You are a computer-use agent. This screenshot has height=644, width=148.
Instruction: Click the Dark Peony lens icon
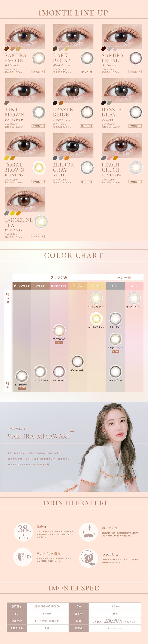tap(87, 58)
